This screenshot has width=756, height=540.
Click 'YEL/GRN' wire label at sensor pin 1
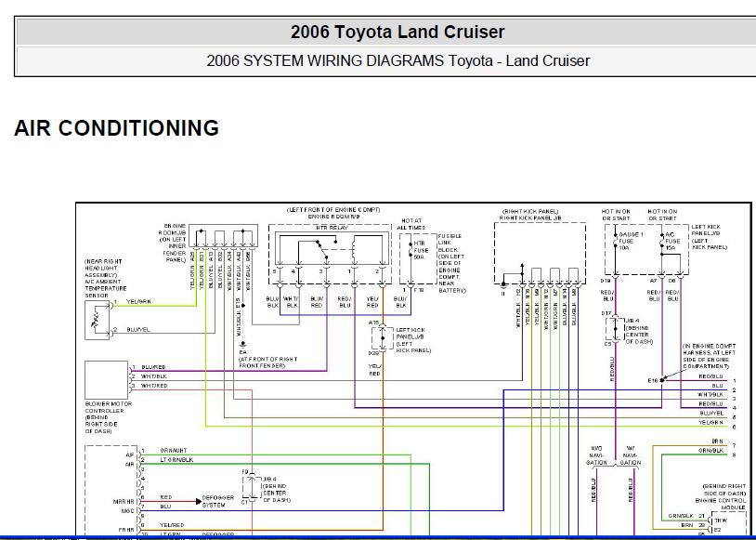click(x=138, y=302)
